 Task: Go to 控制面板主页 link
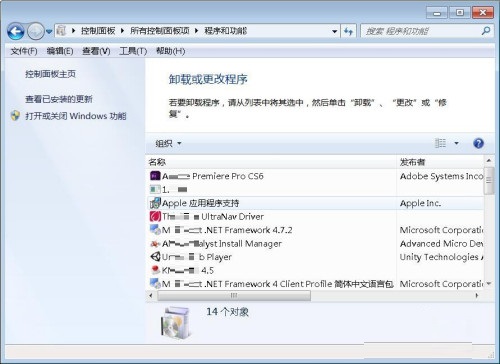tap(50, 74)
